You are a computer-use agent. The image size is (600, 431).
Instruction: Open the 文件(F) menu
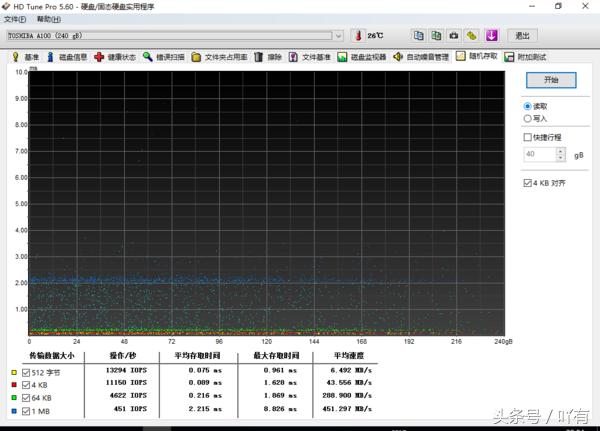(x=15, y=19)
